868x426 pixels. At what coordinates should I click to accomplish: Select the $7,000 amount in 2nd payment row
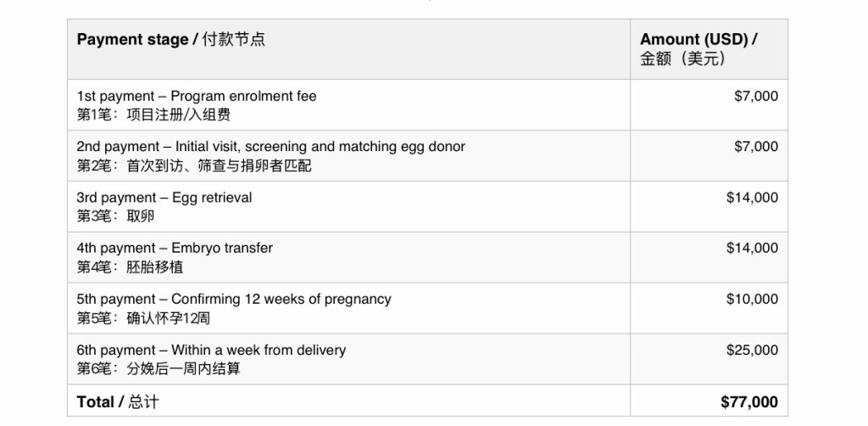[755, 147]
